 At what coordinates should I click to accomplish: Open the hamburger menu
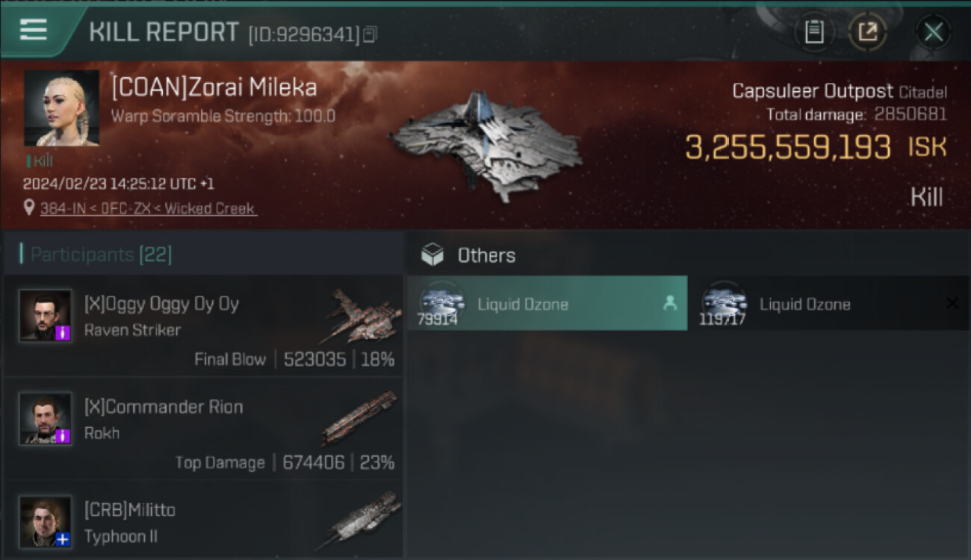34,30
